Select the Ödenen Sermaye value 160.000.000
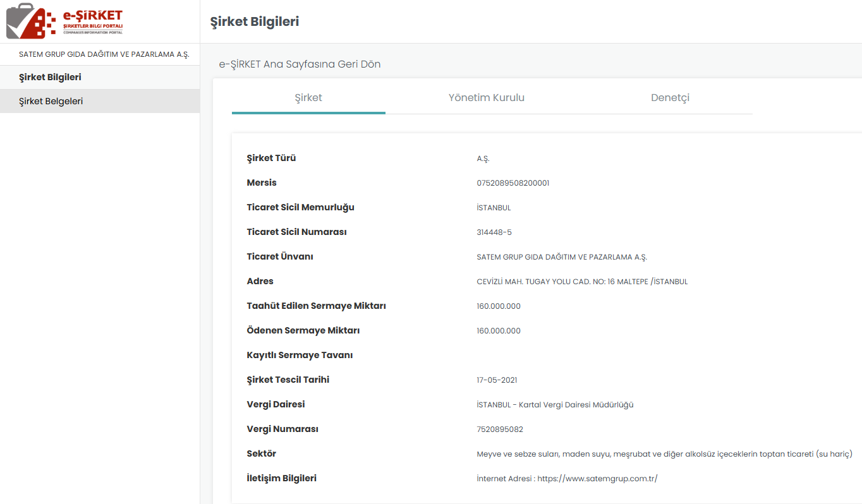The width and height of the screenshot is (862, 504). click(x=499, y=331)
